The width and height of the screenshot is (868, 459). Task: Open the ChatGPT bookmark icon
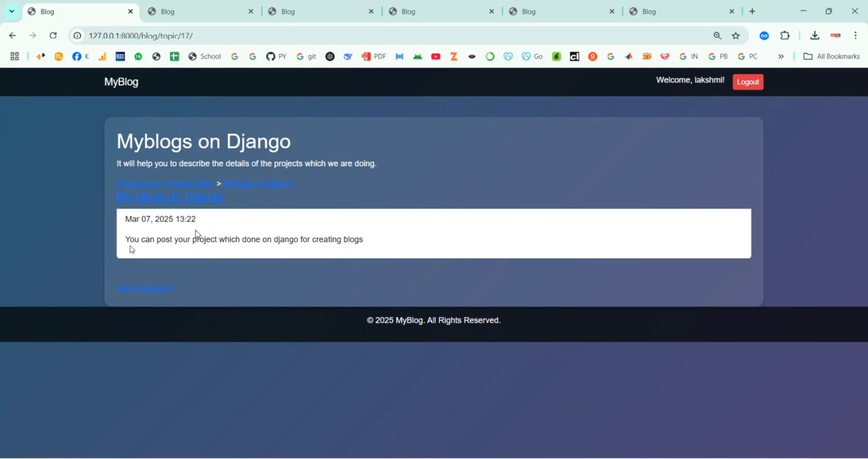[x=330, y=57]
